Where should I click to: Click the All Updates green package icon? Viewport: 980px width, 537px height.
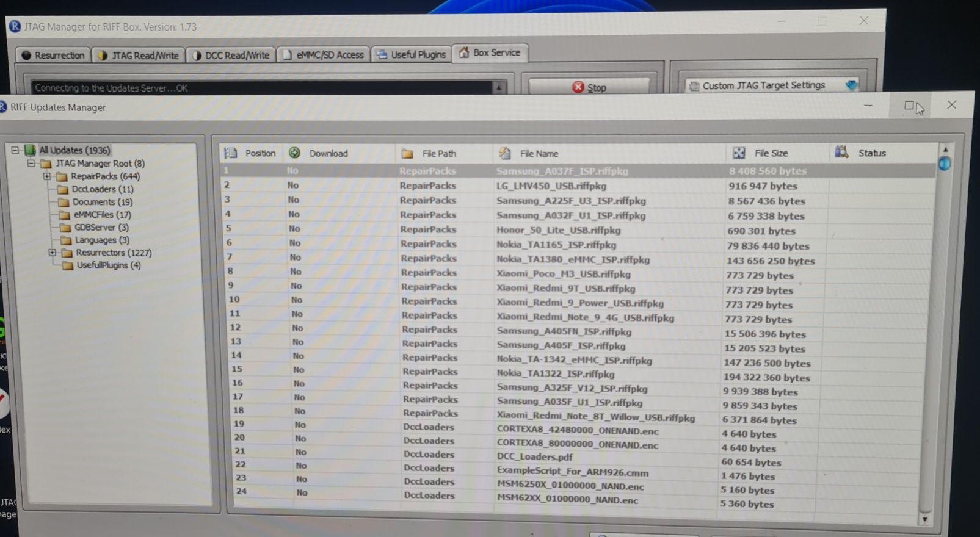30,150
